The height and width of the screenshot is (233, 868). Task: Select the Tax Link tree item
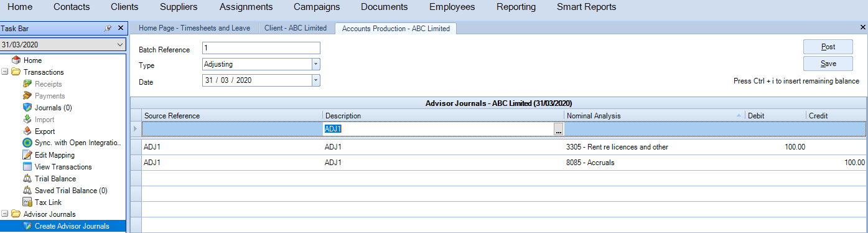click(48, 202)
